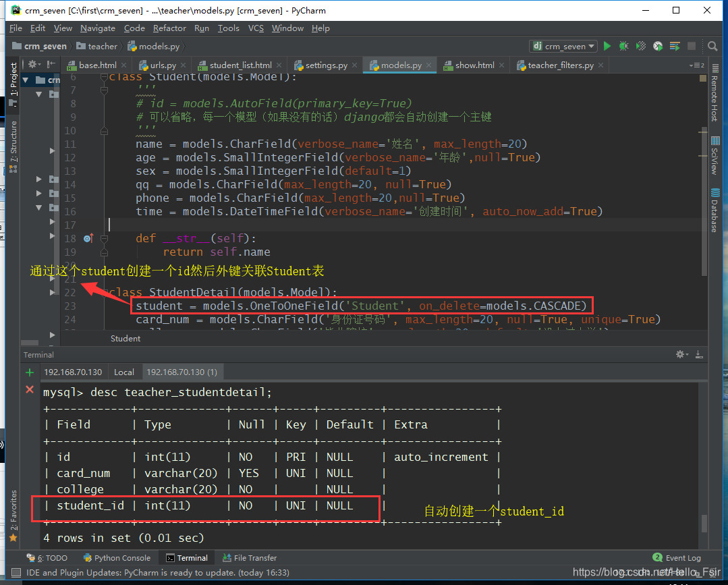Click the tool windows quick-access icon bottom-left
728x585 pixels.
point(16,572)
